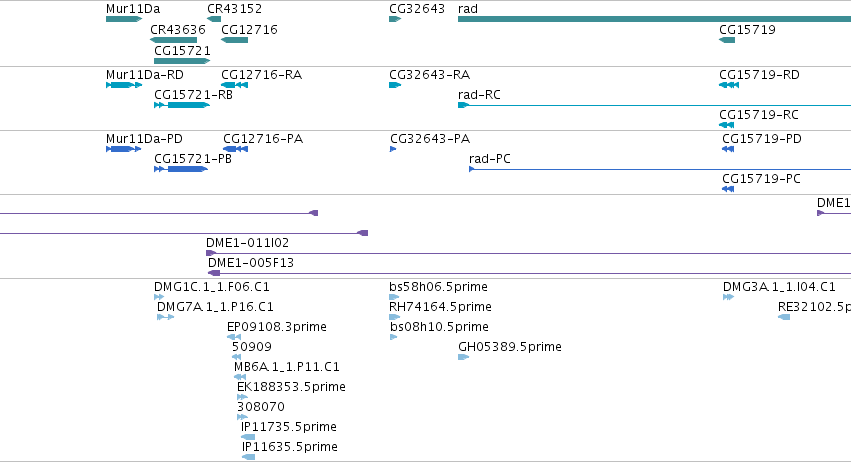851x462 pixels.
Task: Click EST bs58h06.5prime
Action: [x=439, y=287]
